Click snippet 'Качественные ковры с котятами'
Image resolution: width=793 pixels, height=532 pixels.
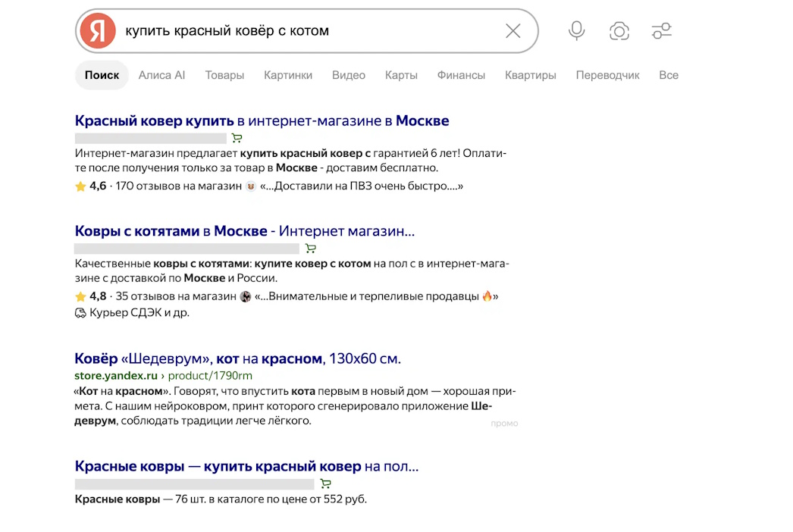(x=292, y=271)
